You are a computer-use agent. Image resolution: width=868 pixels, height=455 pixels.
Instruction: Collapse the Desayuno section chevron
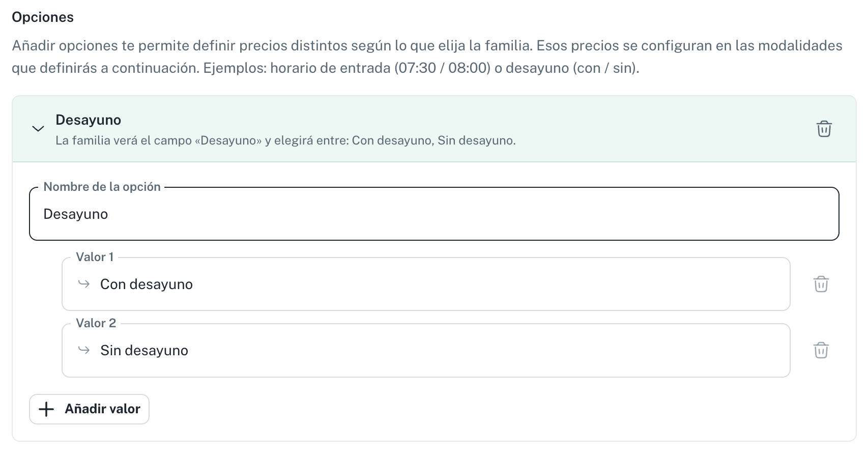click(38, 129)
